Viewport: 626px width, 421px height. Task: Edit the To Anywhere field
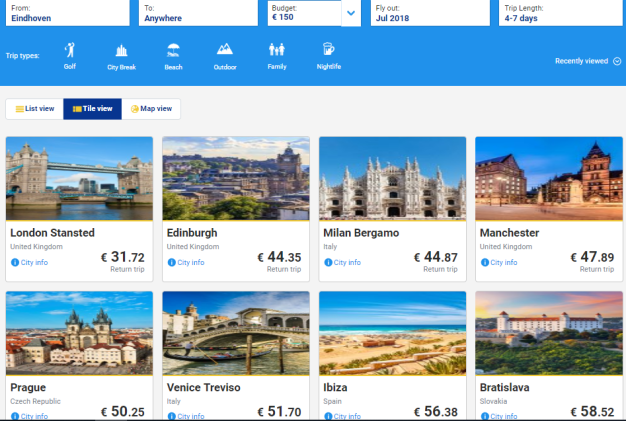click(198, 13)
